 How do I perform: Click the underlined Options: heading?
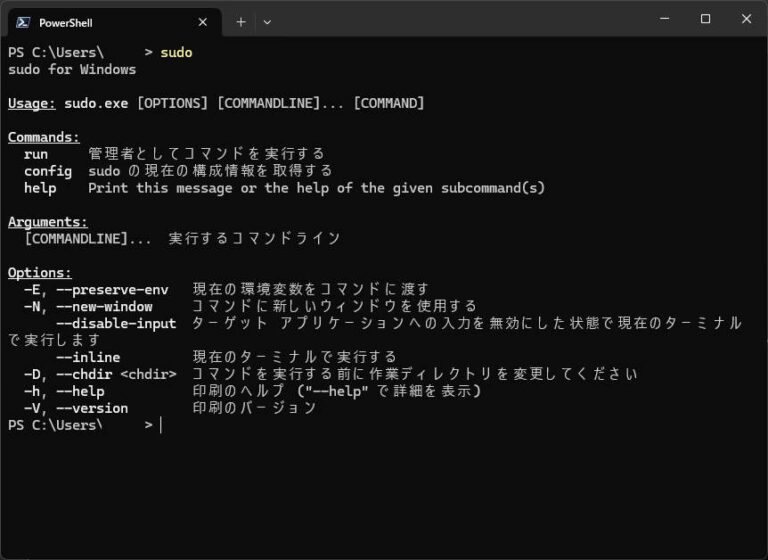tap(39, 272)
